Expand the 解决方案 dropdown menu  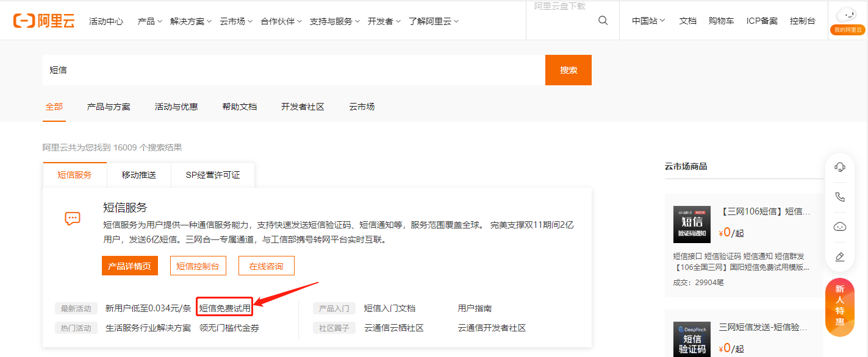191,21
